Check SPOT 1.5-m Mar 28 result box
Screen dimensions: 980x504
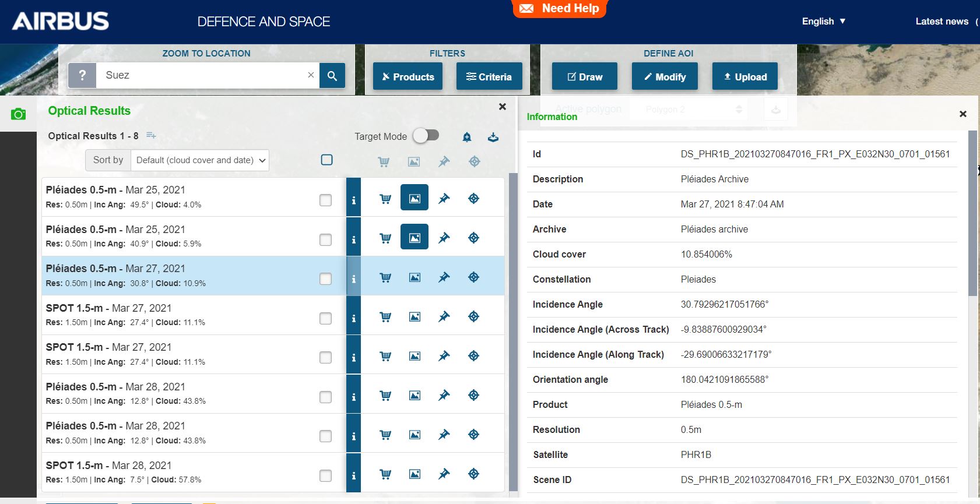pyautogui.click(x=325, y=475)
